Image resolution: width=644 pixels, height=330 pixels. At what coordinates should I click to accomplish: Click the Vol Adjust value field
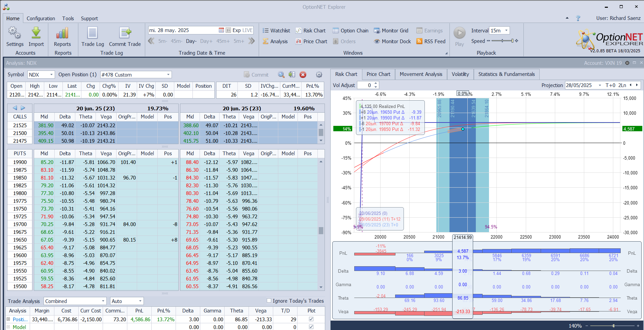365,85
